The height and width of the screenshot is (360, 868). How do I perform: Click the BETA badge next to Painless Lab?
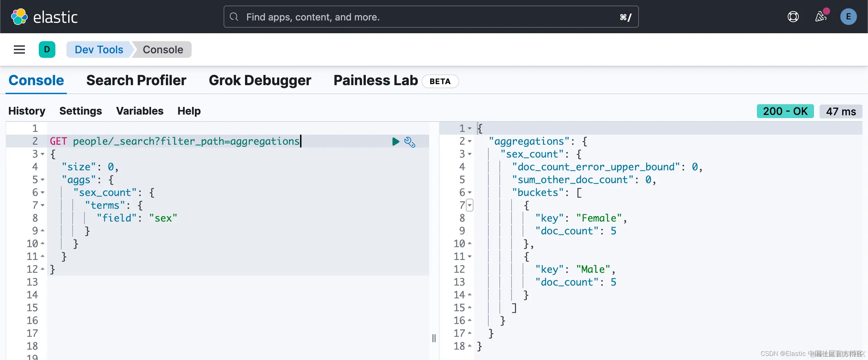click(440, 81)
